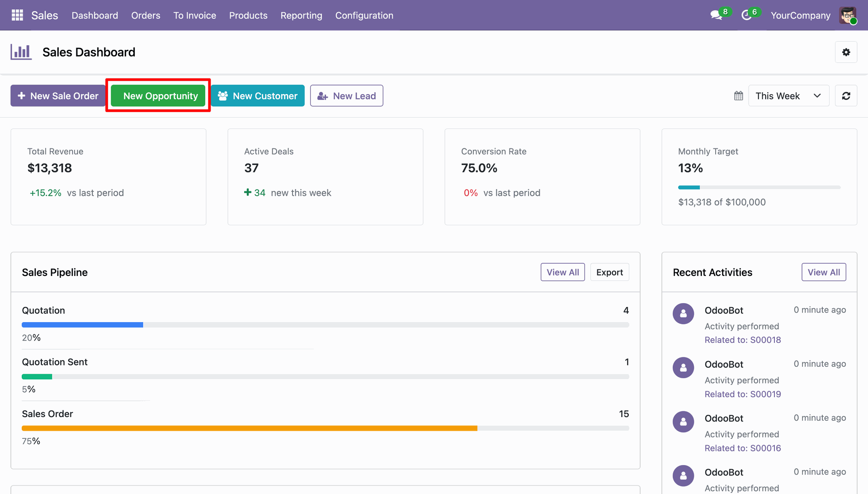Click the user avatar in top bar

point(848,15)
